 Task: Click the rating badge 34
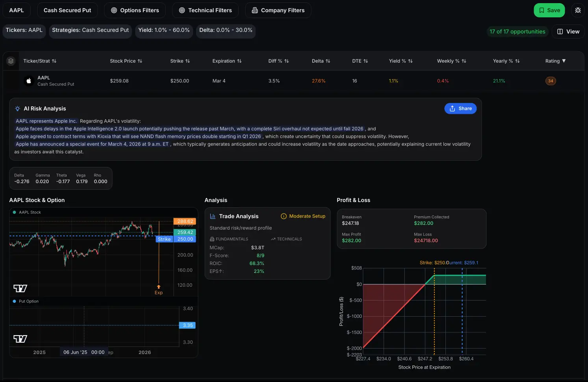pyautogui.click(x=551, y=81)
